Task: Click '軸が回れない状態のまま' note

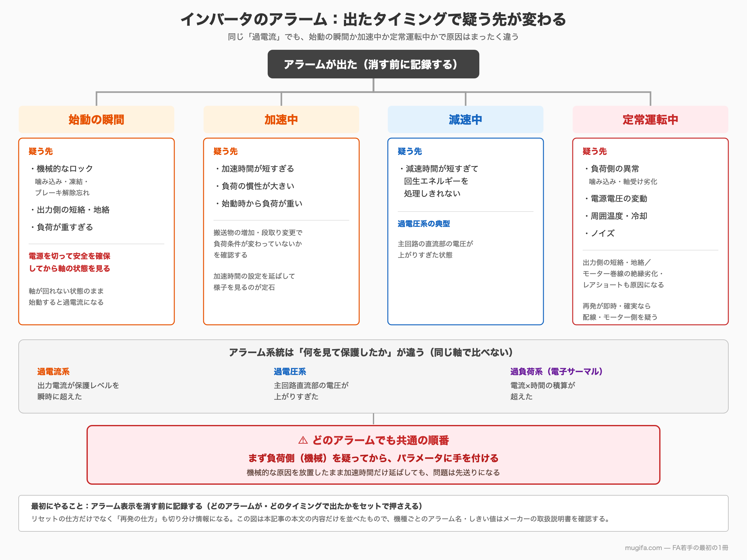Action: (x=66, y=291)
